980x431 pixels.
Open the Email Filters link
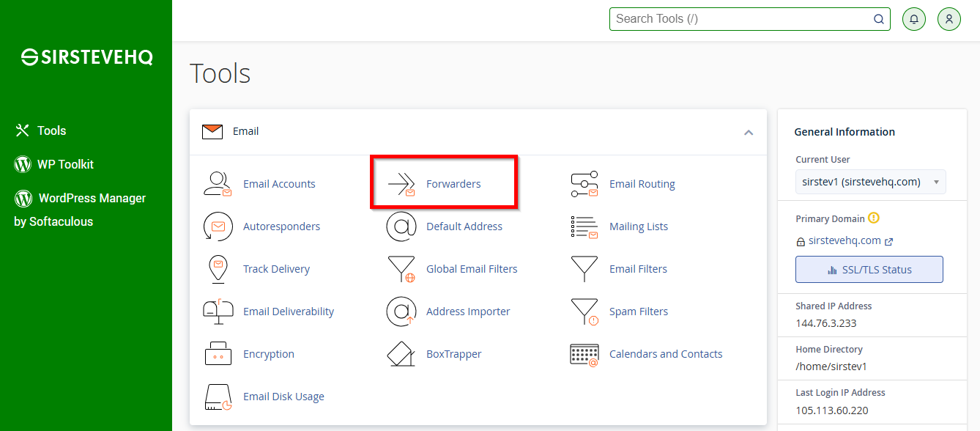click(x=638, y=269)
